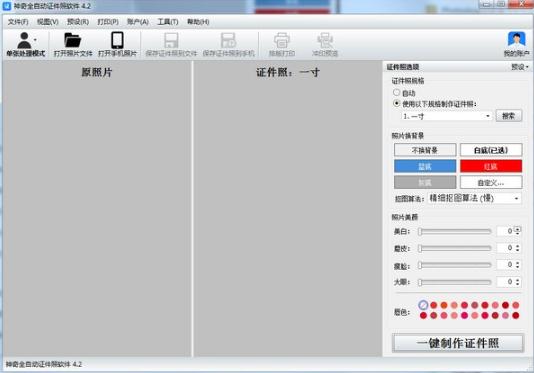Increase 美白 with its up spinner arrow
Viewport: 534px width, 373px height.
point(518,229)
